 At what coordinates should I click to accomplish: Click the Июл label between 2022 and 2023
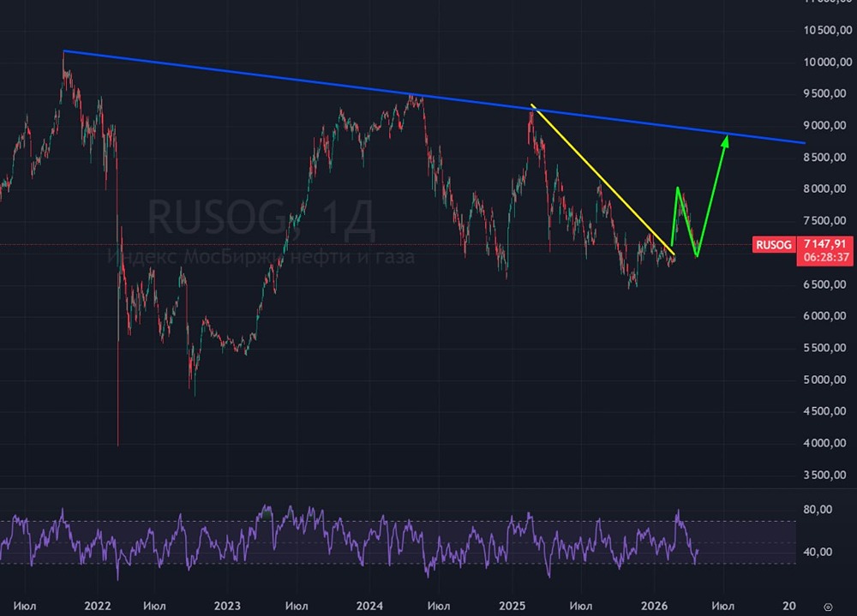154,607
